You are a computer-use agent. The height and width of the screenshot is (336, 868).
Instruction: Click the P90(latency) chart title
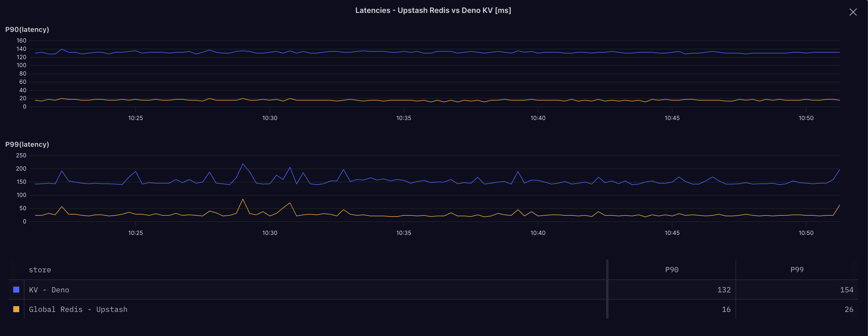click(x=27, y=30)
